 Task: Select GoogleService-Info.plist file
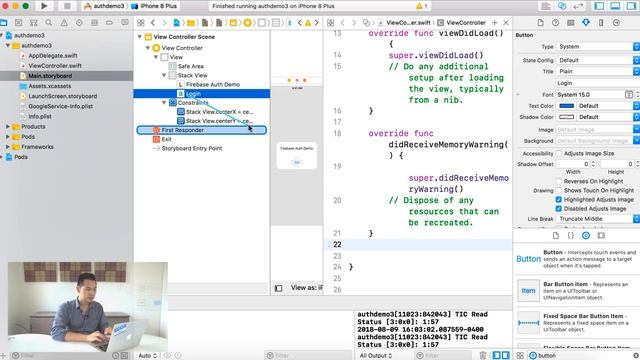60,106
